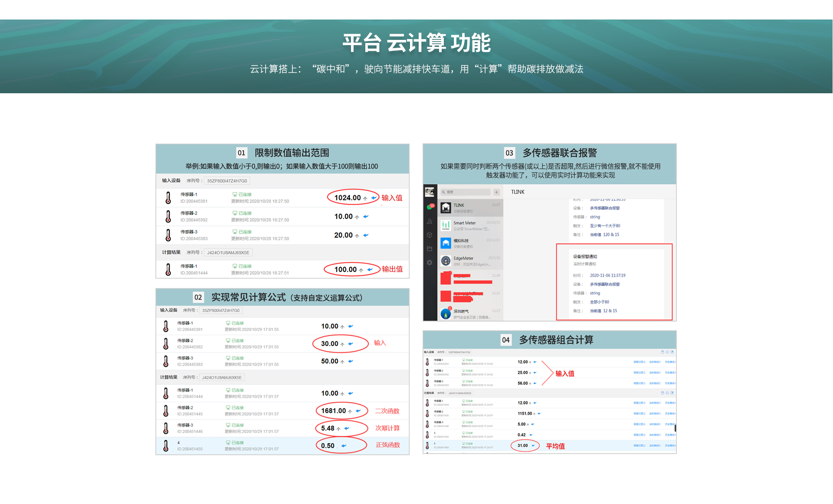The image size is (833, 504).
Task: Click the edit icon in panel 04 input header
Action: (x=672, y=352)
